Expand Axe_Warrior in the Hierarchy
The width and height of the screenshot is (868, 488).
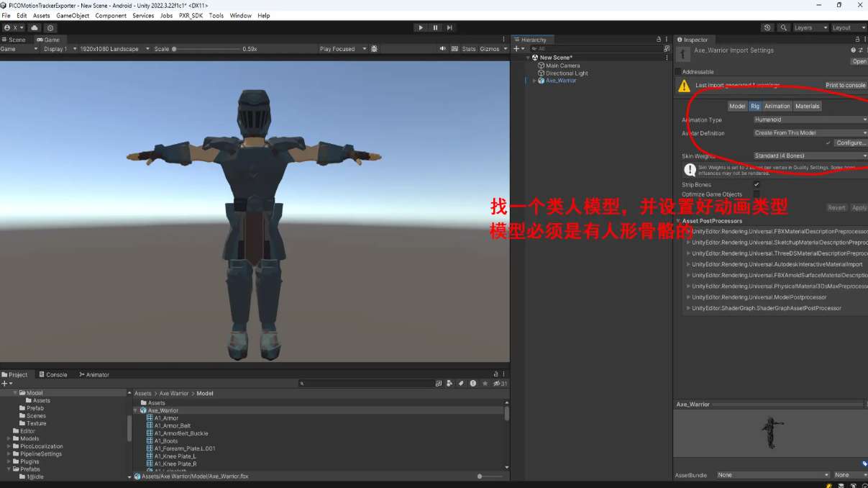pyautogui.click(x=534, y=81)
